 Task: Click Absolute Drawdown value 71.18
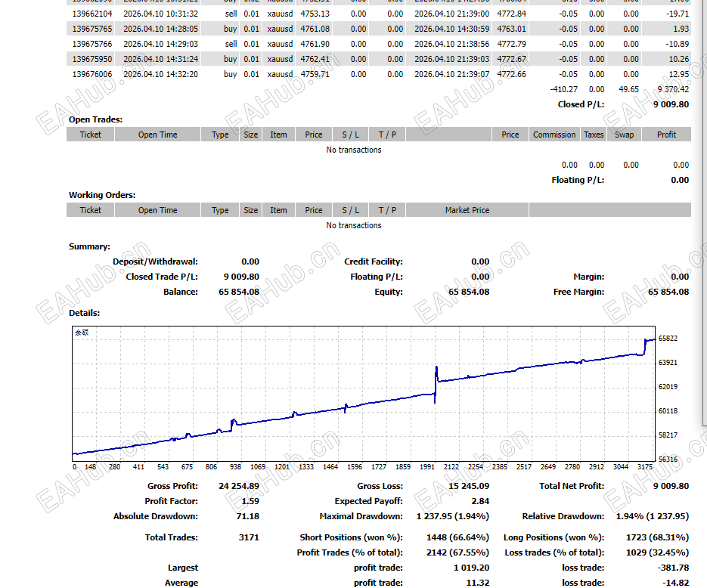247,516
